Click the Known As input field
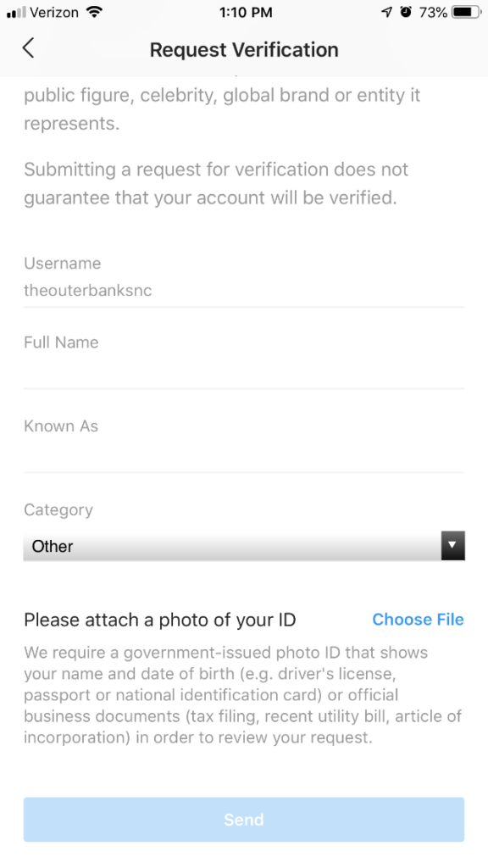The image size is (488, 868). pos(244,454)
